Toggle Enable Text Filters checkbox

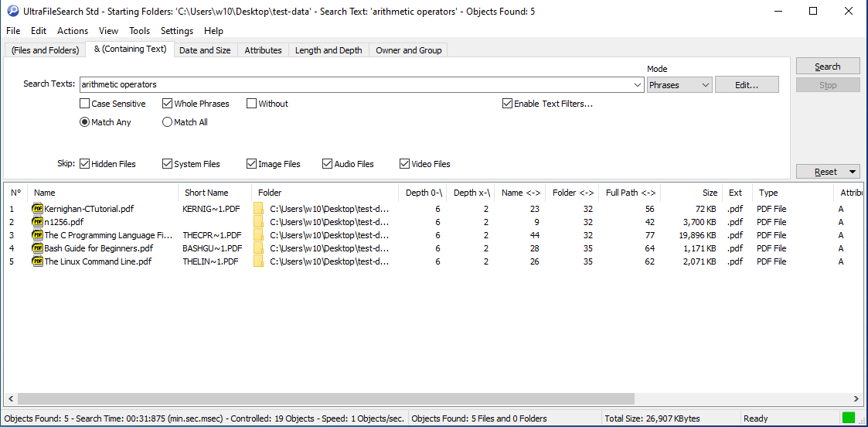507,104
